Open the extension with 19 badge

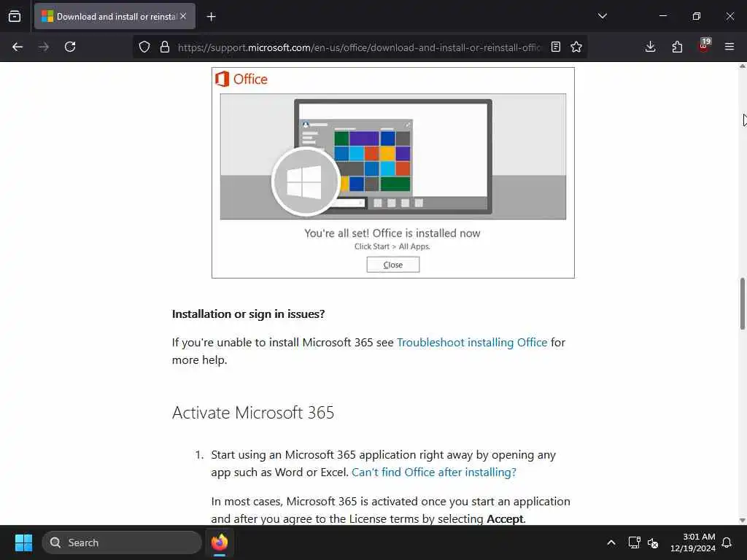pyautogui.click(x=704, y=46)
